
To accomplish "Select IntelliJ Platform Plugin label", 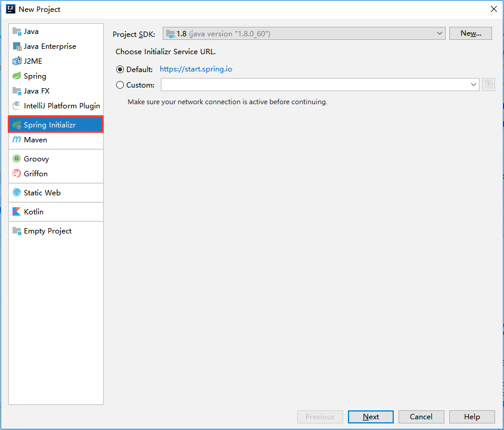I will coord(62,106).
